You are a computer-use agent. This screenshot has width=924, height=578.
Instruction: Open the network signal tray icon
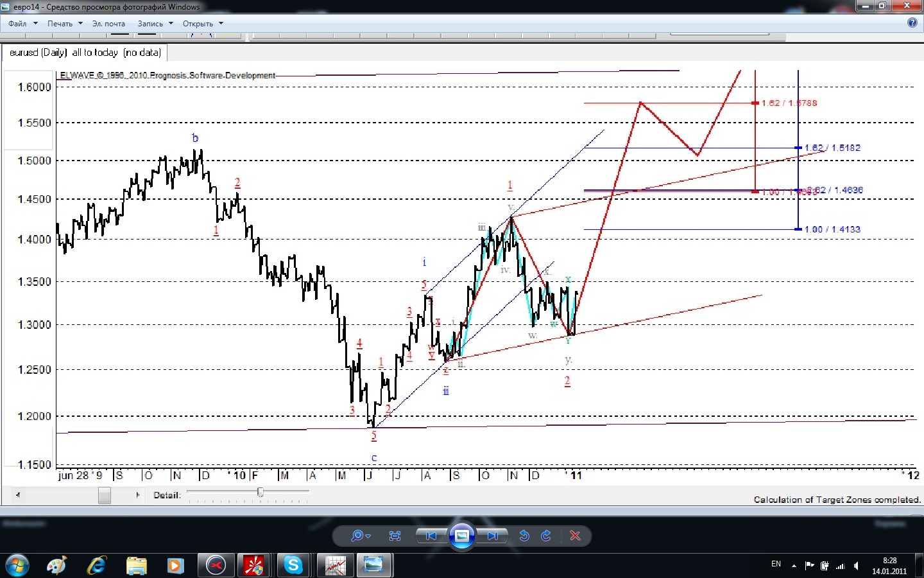click(x=840, y=566)
